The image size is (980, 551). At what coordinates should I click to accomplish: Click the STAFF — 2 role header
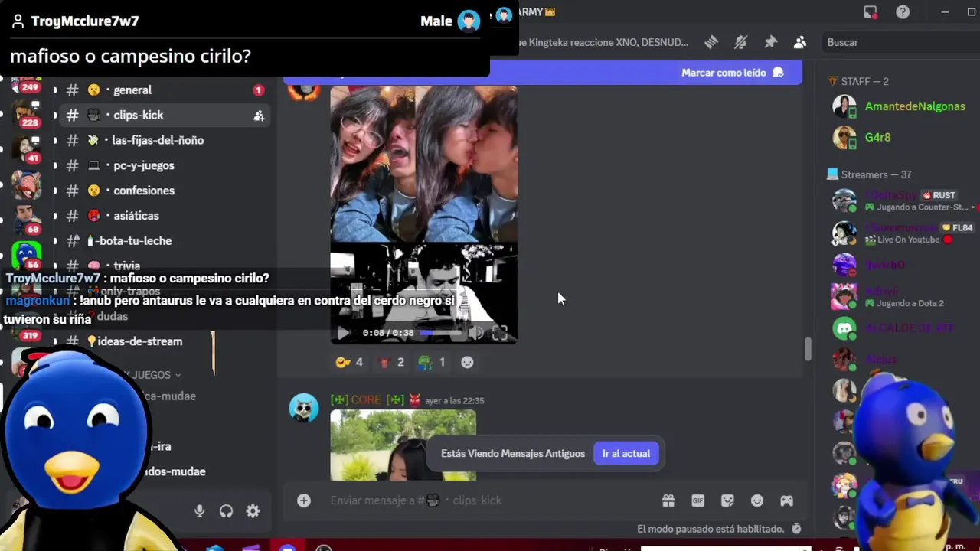pyautogui.click(x=857, y=82)
